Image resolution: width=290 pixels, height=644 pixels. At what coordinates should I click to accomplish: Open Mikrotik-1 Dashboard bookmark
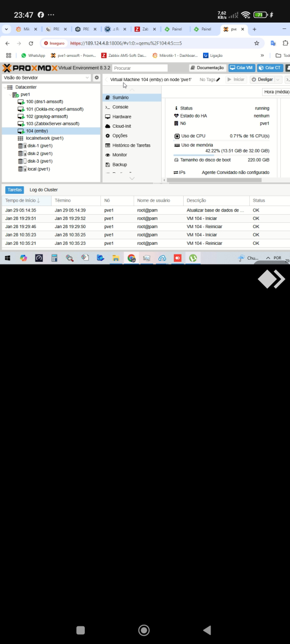175,55
